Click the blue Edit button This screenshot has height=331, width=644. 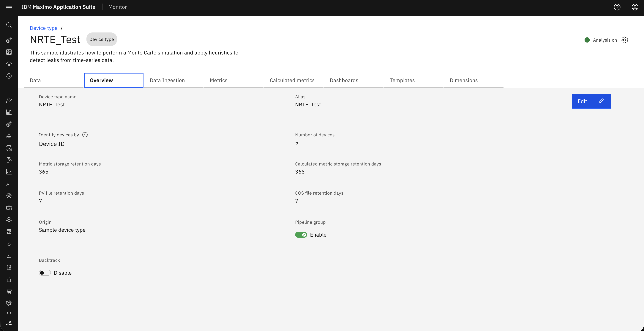point(591,101)
